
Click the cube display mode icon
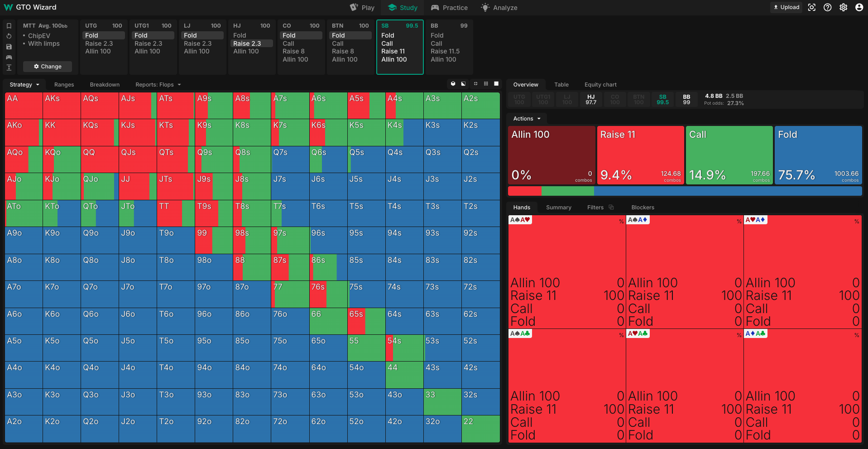coord(453,84)
